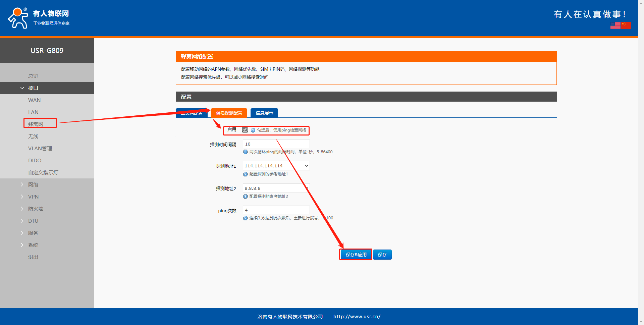Viewport: 644px width, 325px height.
Task: Switch language using the US flag icon
Action: (615, 25)
